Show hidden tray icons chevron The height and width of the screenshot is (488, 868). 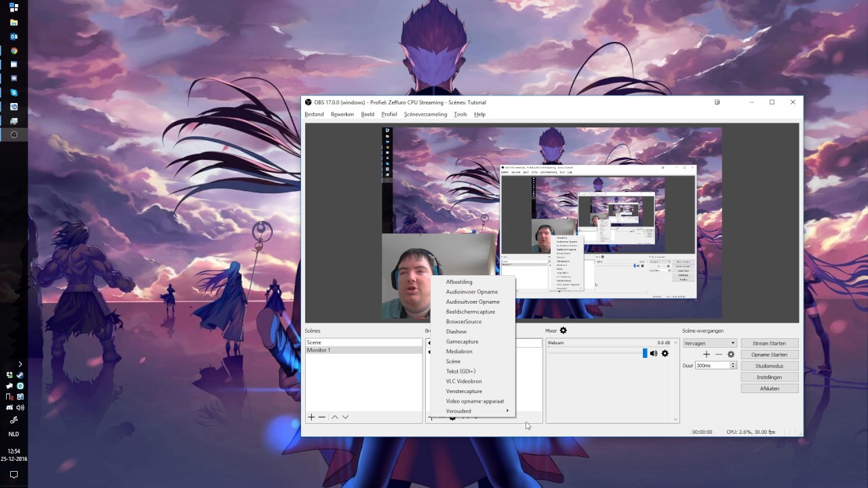click(20, 364)
